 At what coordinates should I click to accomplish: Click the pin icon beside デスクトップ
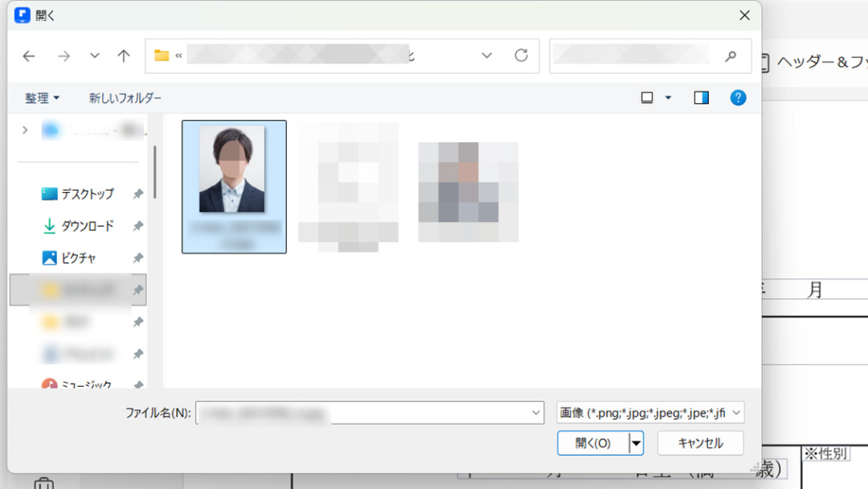coord(137,194)
